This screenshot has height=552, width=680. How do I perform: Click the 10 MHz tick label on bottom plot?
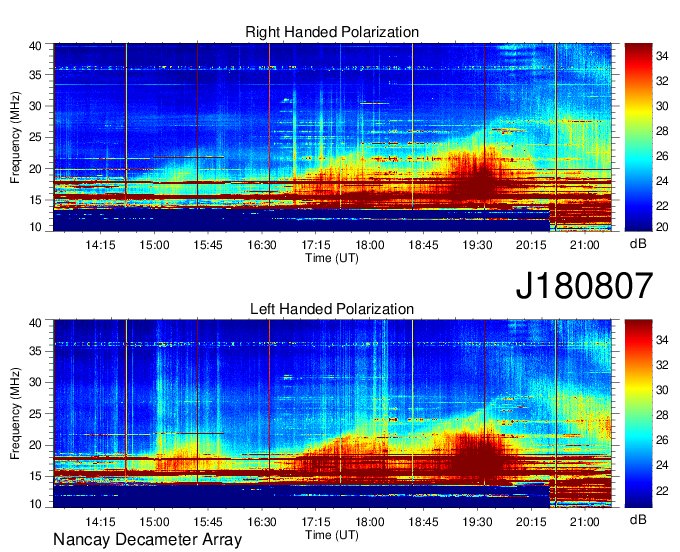(36, 504)
